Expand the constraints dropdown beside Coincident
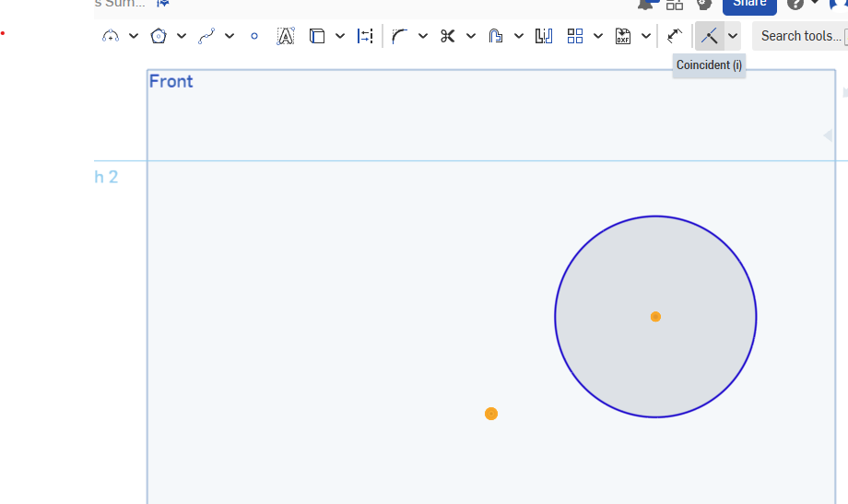Viewport: 848px width, 504px height. (733, 36)
